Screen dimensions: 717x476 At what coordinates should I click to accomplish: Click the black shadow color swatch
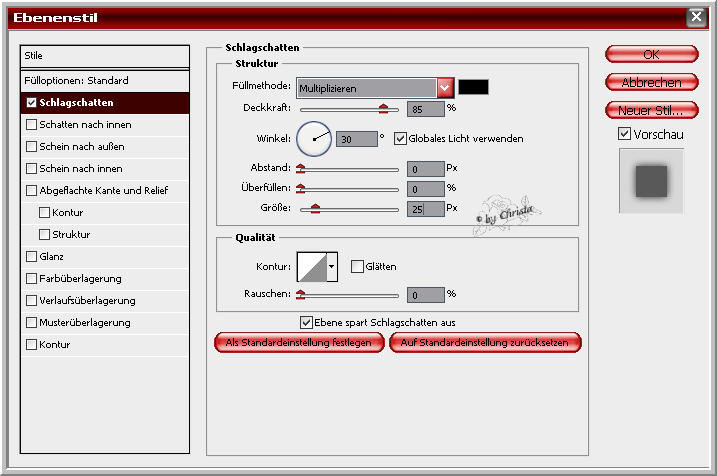(x=473, y=87)
